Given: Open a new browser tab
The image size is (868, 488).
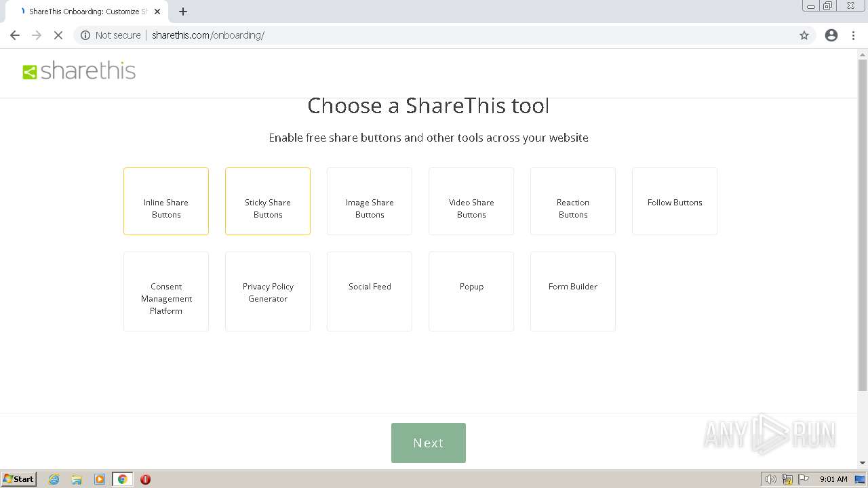Looking at the screenshot, I should point(183,12).
